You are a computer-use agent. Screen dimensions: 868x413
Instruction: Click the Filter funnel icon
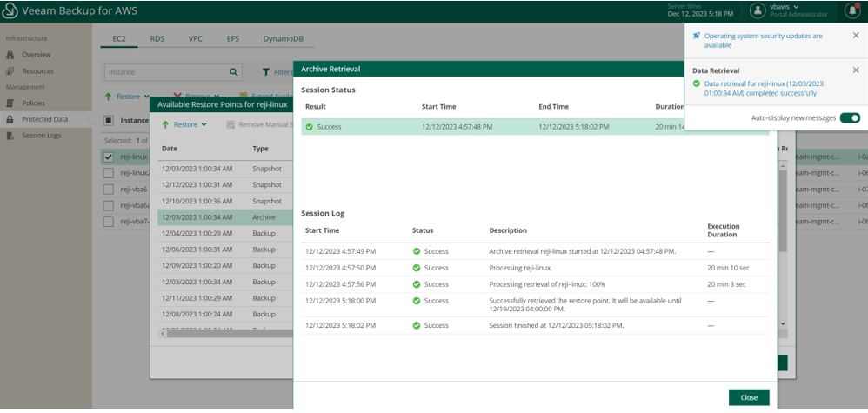266,72
